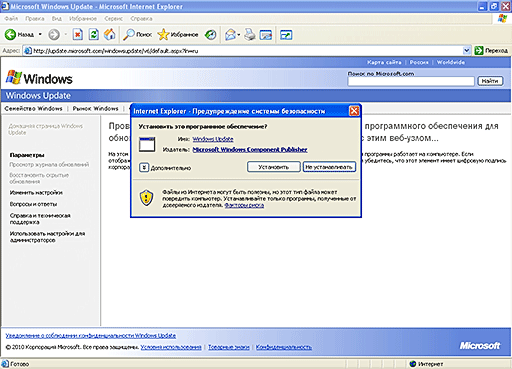Viewport: 512px width, 369px height.
Task: Click the Не устанавливать button
Action: [x=329, y=167]
